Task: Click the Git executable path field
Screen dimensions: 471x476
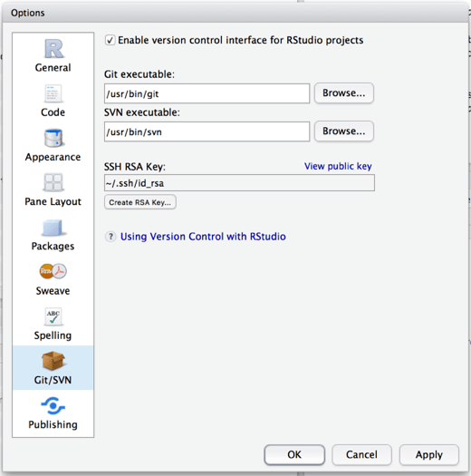Action: click(207, 93)
